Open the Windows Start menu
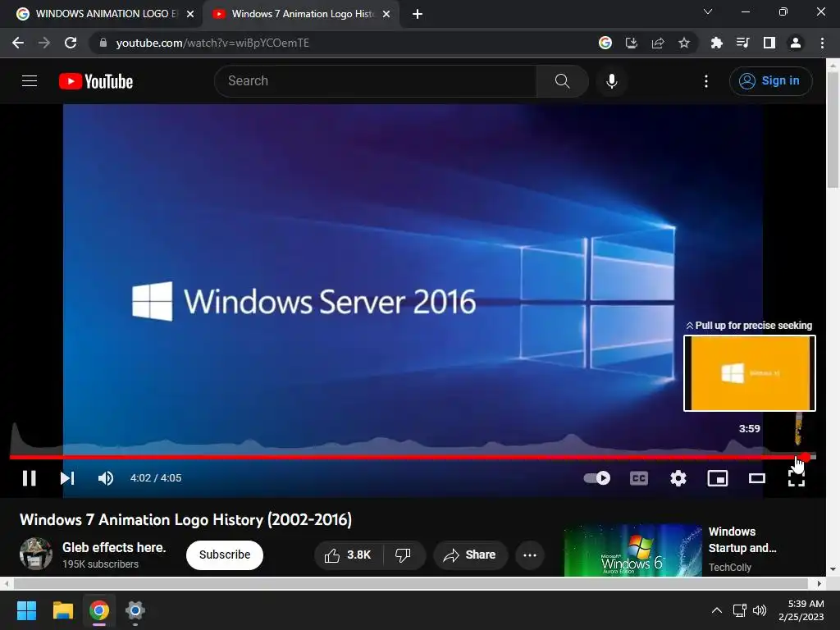840x630 pixels. [x=26, y=610]
